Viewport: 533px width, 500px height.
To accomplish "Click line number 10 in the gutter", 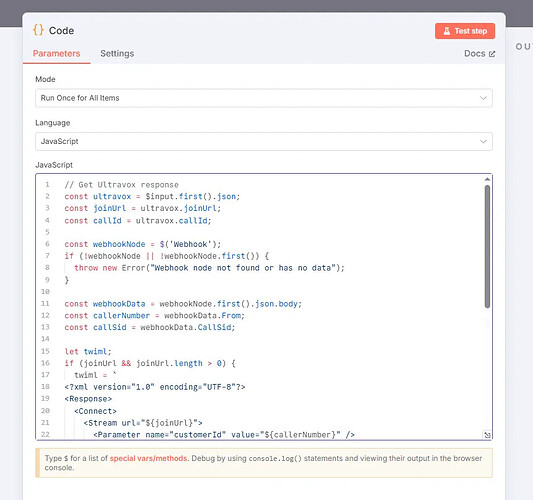I will (x=45, y=292).
